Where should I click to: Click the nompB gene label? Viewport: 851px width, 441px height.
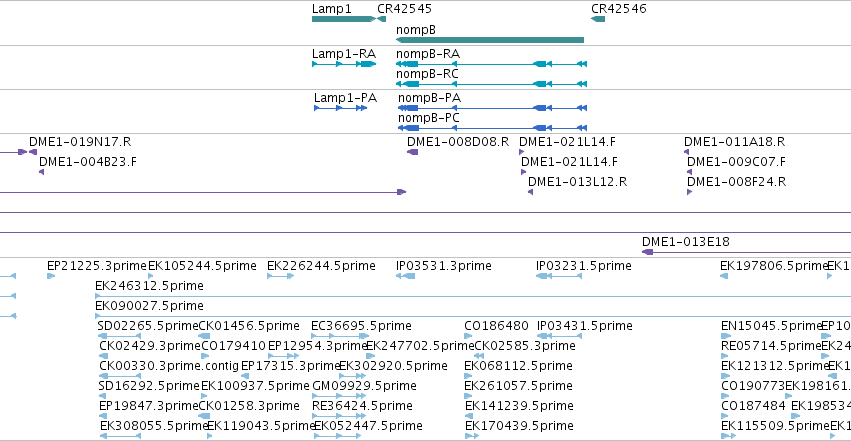(416, 30)
